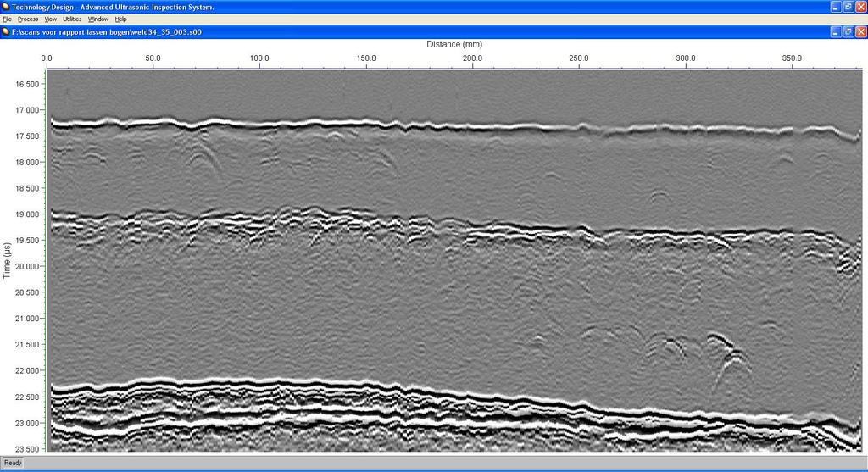The image size is (868, 472).
Task: Click the 300.0 distance tick label
Action: 685,58
